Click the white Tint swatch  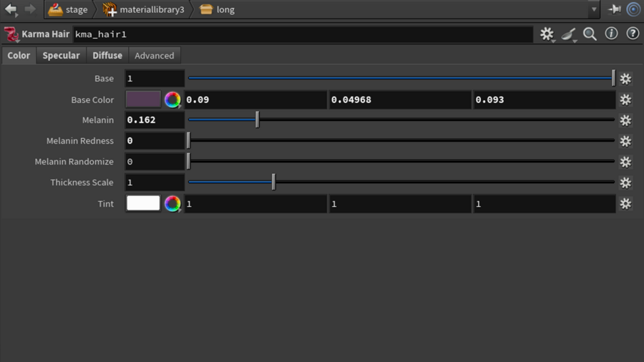pos(143,203)
